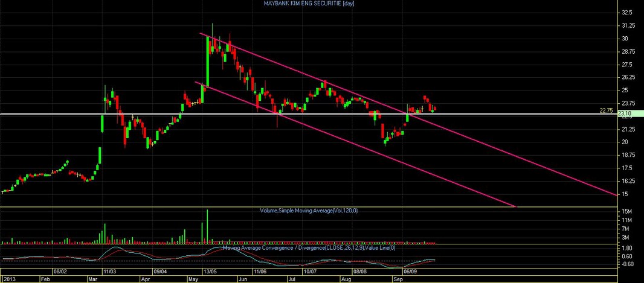
Task: Click the 11/06 date label
Action: point(260,272)
